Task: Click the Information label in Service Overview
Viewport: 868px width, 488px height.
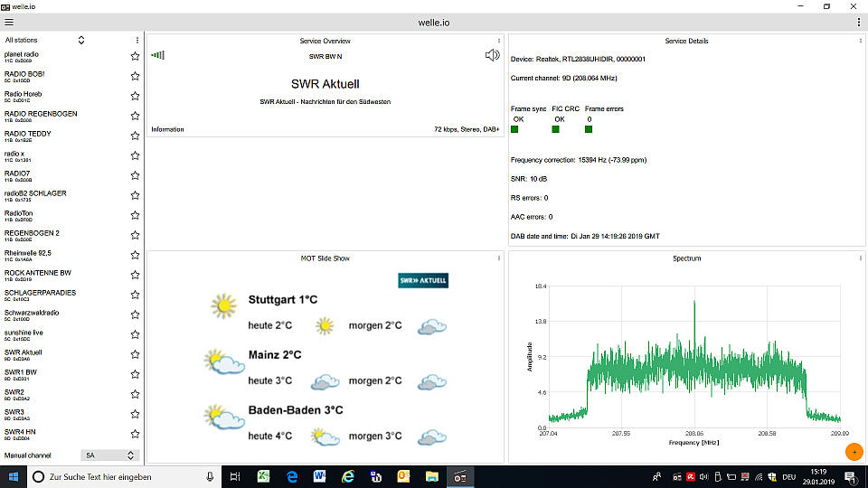Action: click(167, 129)
